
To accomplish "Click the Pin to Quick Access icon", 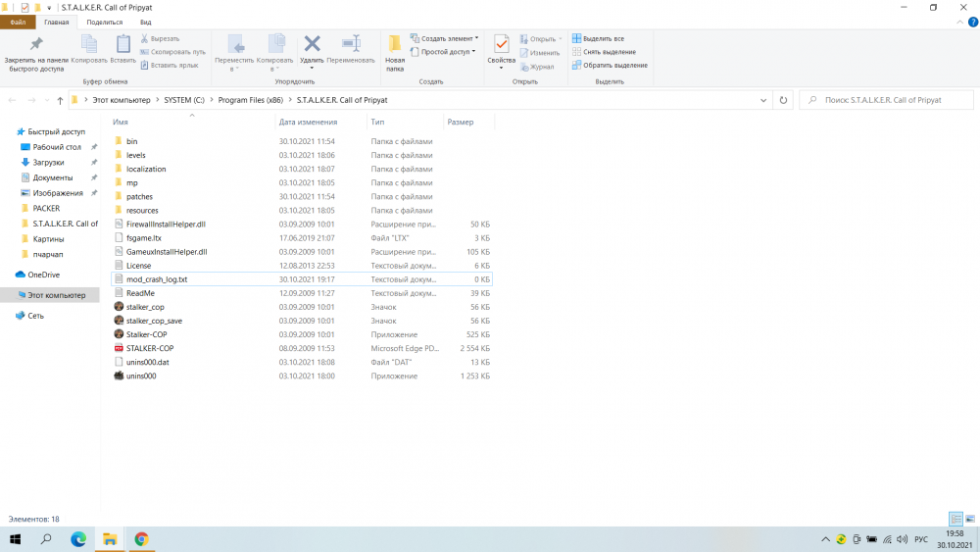I will pyautogui.click(x=36, y=46).
